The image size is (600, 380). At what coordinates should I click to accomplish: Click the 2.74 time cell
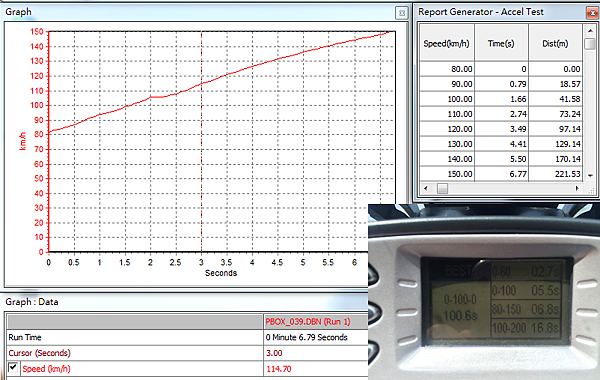pos(501,114)
